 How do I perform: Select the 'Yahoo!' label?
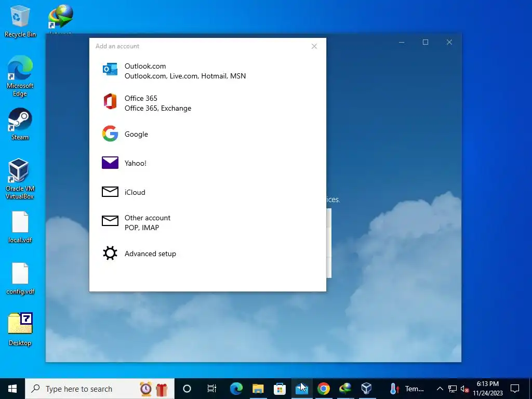click(x=136, y=163)
